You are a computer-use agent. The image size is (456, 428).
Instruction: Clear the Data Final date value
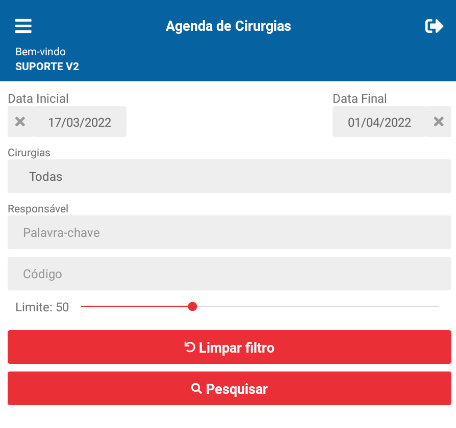click(438, 122)
